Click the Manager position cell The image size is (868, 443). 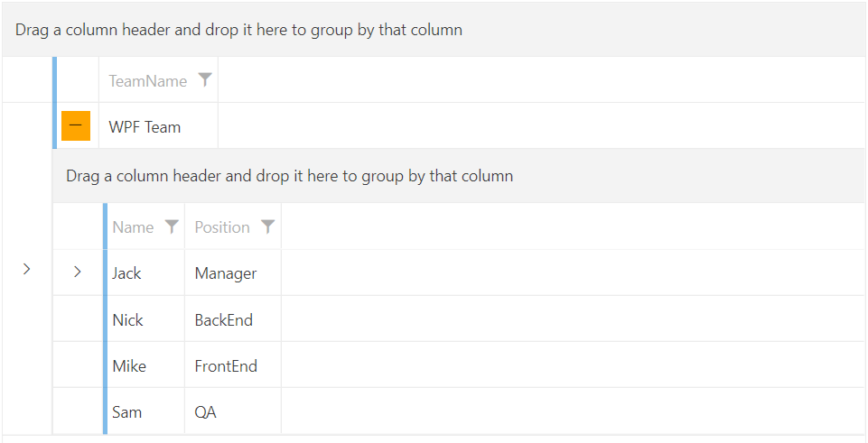coord(226,273)
